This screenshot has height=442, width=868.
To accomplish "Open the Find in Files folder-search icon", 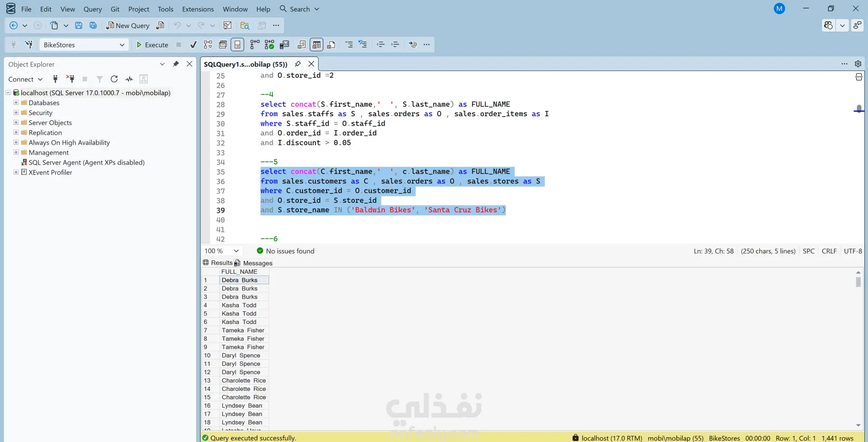I will [x=245, y=25].
